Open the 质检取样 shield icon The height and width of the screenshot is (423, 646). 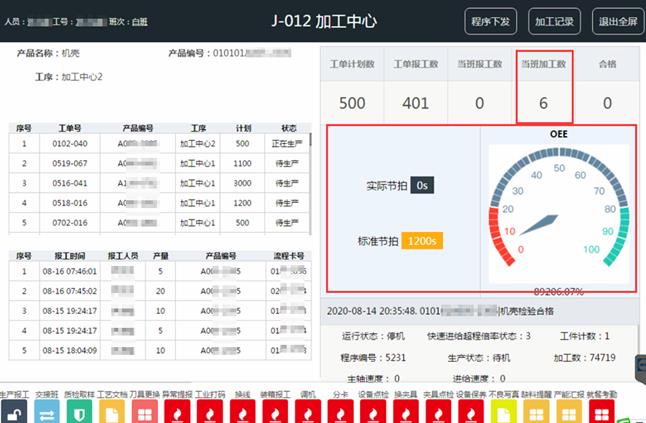[79, 412]
